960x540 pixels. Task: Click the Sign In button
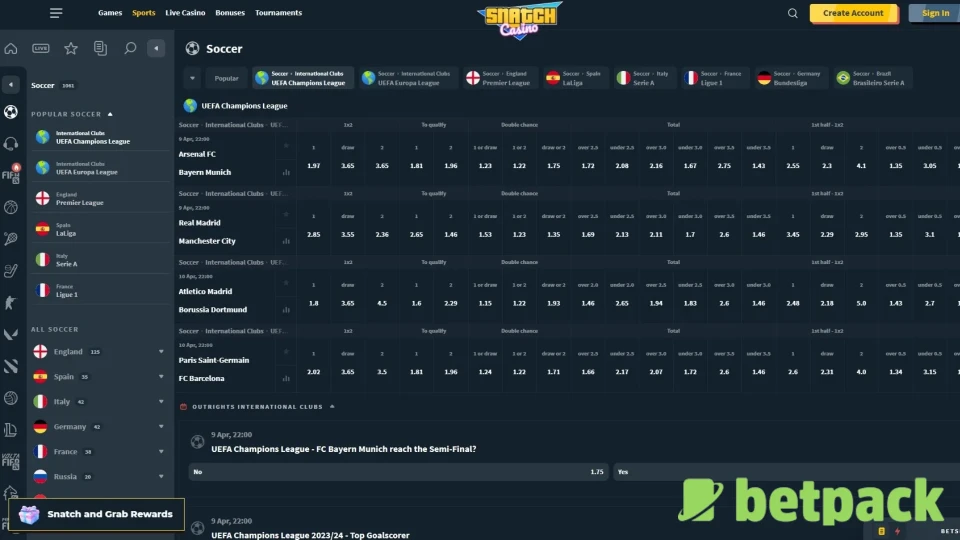coord(935,13)
